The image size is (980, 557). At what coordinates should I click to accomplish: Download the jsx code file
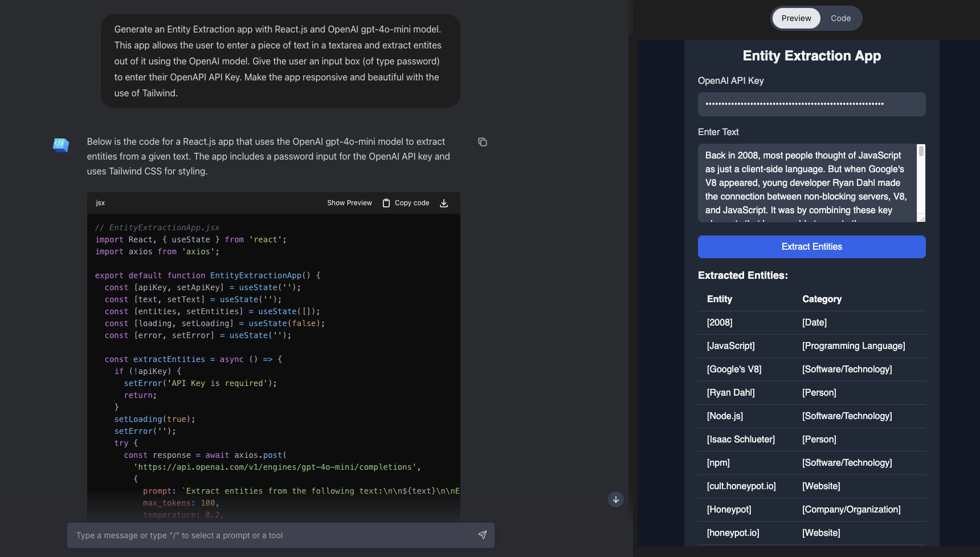click(x=444, y=202)
